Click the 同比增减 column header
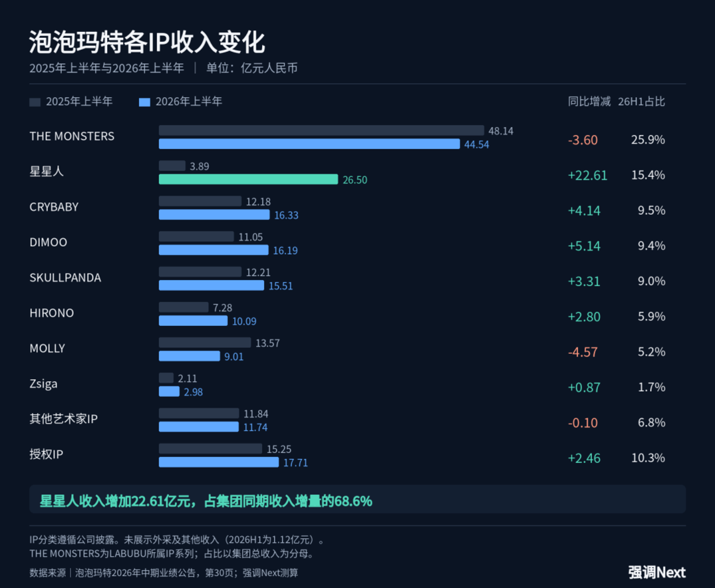This screenshot has width=715, height=588. (x=589, y=102)
